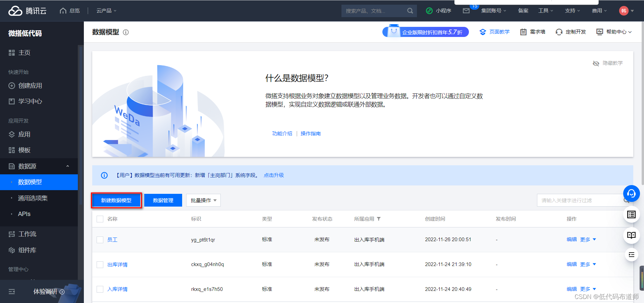
Task: Open the 操作指南 link
Action: [x=311, y=134]
